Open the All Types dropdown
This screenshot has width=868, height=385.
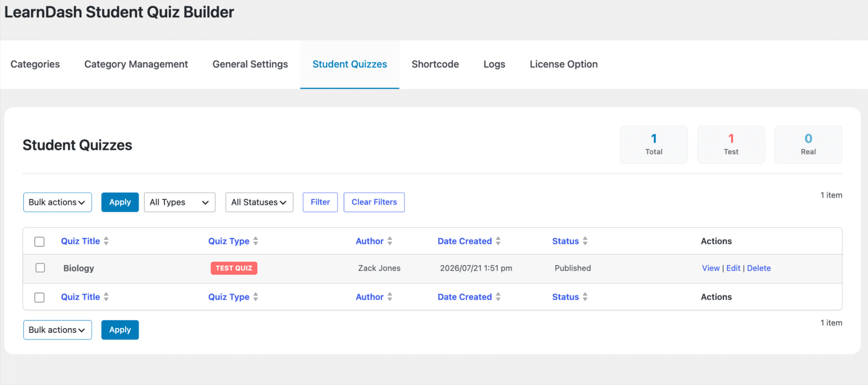pyautogui.click(x=180, y=202)
